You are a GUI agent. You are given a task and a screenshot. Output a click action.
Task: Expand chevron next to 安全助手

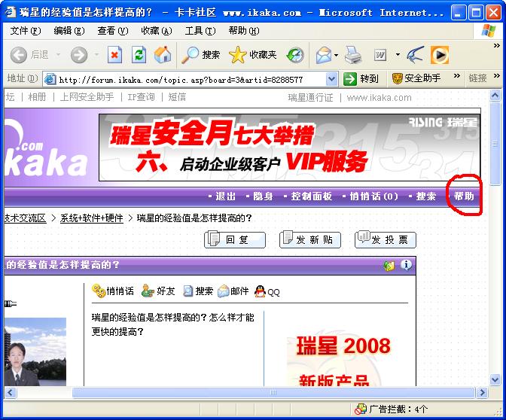point(456,76)
